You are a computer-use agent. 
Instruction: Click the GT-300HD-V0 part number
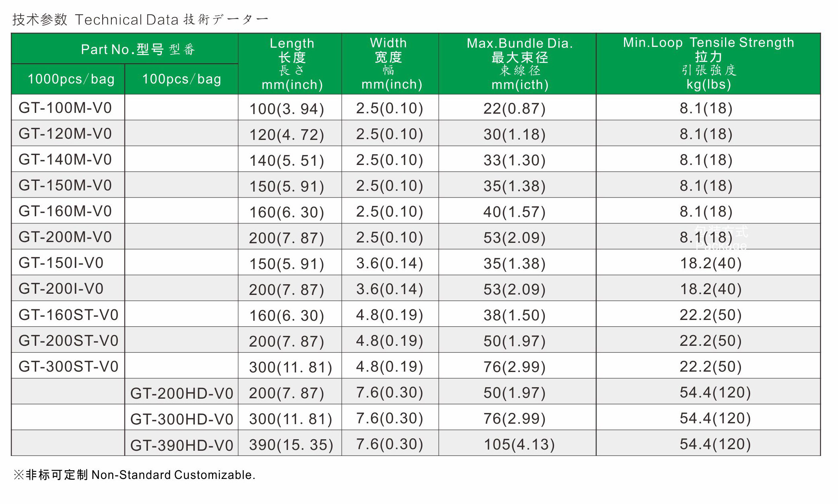point(181,419)
